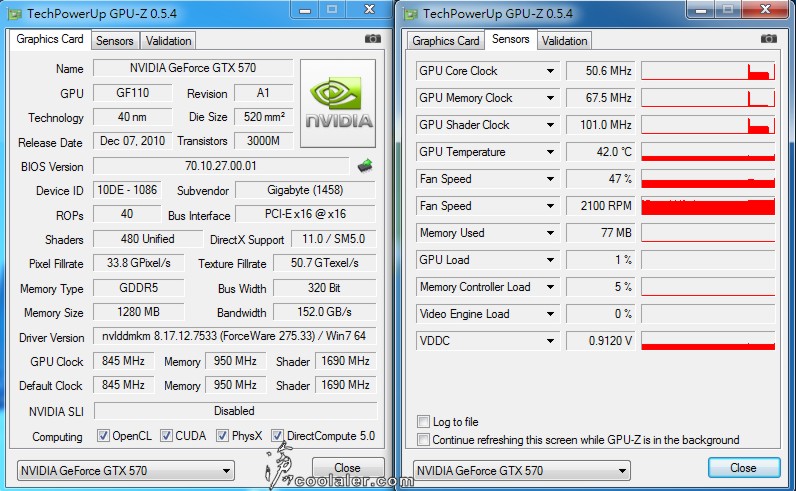Click GPU-Z app icon in right title bar
The width and height of the screenshot is (796, 491).
[x=410, y=14]
